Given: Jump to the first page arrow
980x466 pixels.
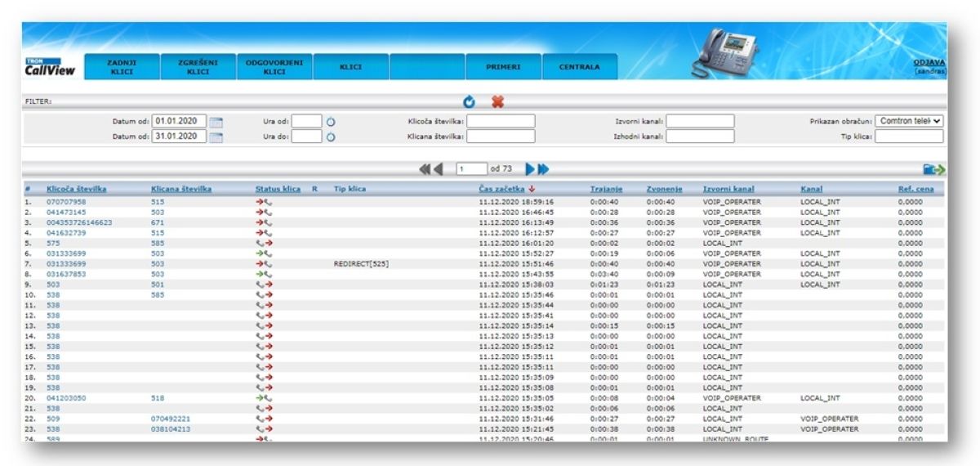Looking at the screenshot, I should (425, 169).
